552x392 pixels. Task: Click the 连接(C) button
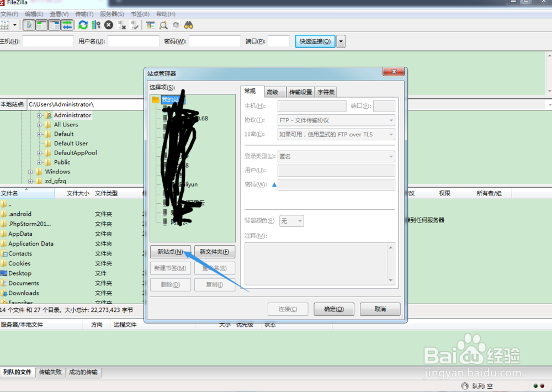288,309
